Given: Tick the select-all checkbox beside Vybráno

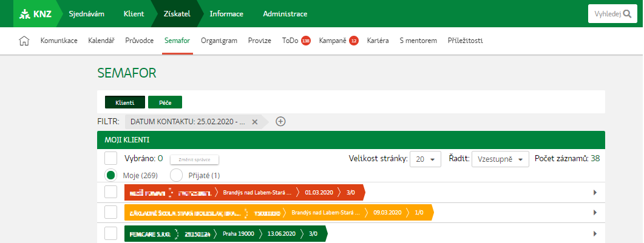Looking at the screenshot, I should (x=110, y=159).
